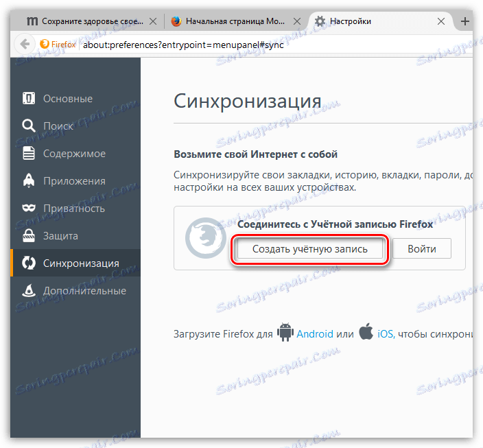Click the Возьмите свой Интернет с собой heading
Viewport: 483px width, 448px height.
[x=256, y=154]
